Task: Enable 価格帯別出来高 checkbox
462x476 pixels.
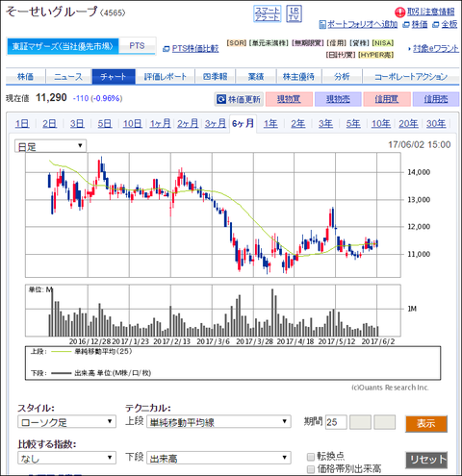Action: coord(311,469)
